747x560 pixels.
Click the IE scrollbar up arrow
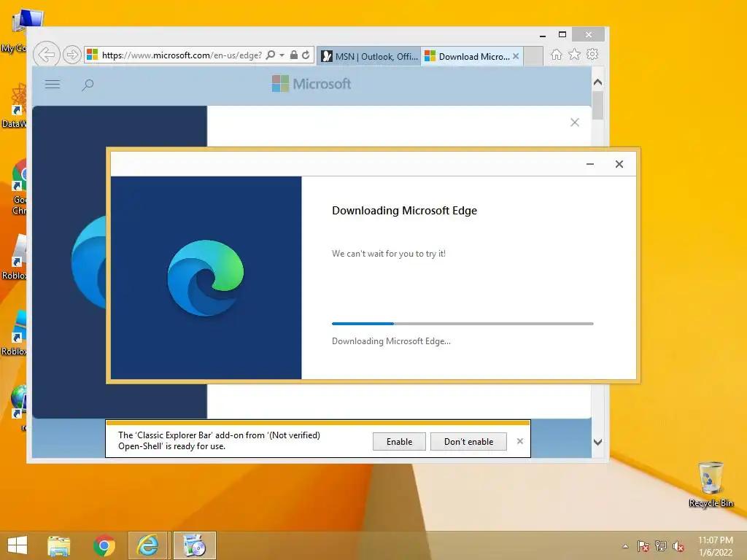[598, 82]
